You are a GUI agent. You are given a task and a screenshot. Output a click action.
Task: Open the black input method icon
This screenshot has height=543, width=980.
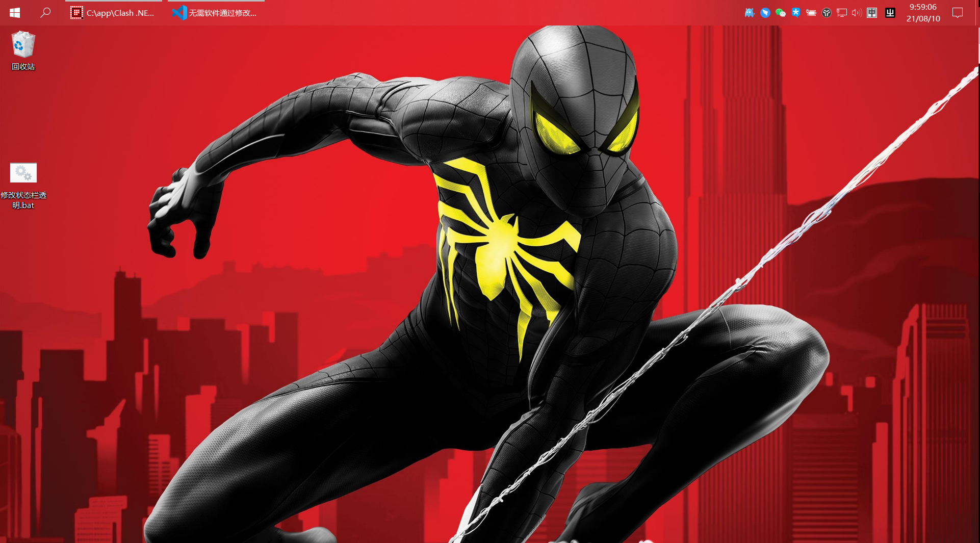pyautogui.click(x=890, y=13)
